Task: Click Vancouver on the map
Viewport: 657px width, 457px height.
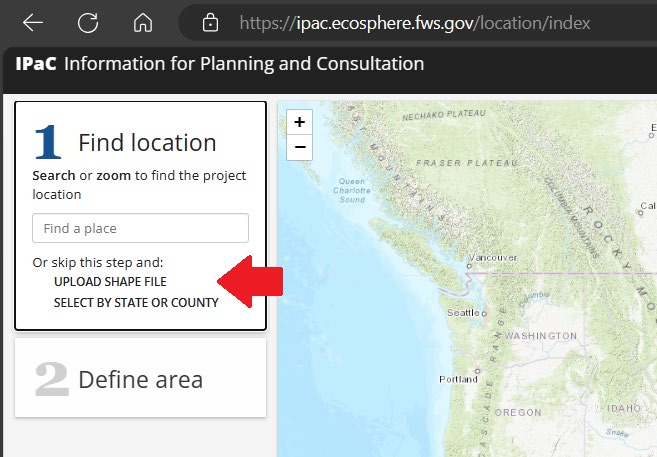Action: click(x=492, y=257)
